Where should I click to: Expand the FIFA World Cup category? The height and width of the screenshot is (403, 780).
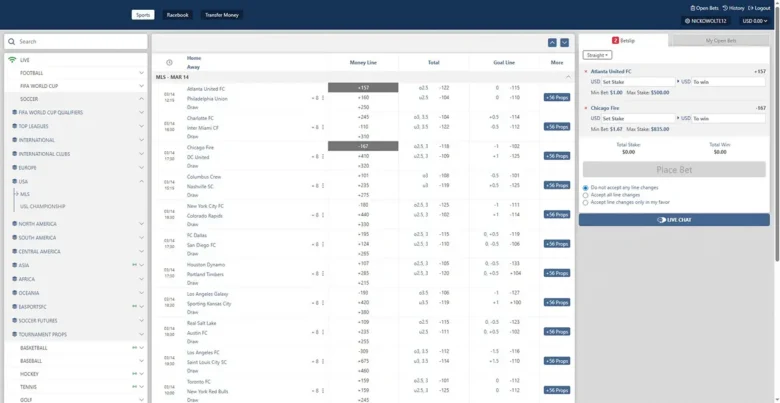[x=141, y=86]
